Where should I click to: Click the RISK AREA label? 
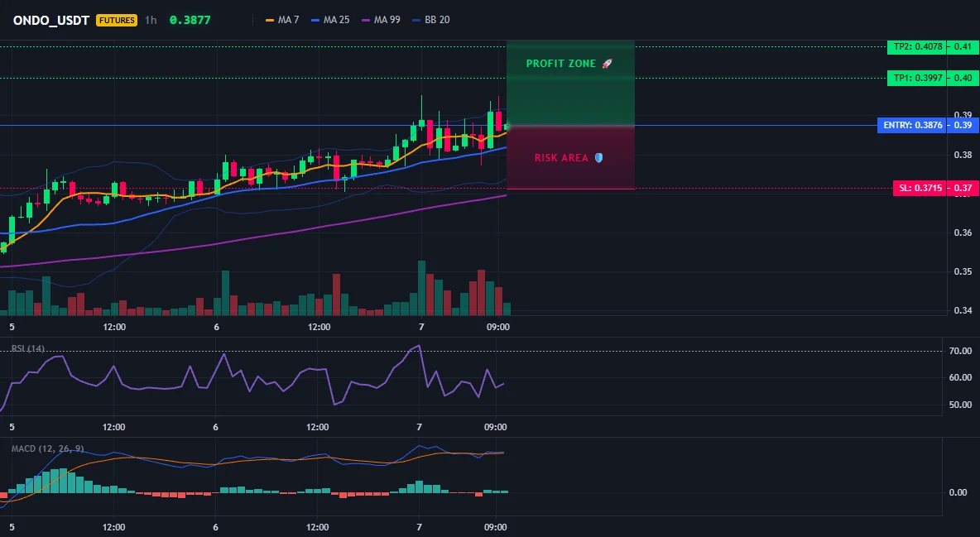[561, 158]
